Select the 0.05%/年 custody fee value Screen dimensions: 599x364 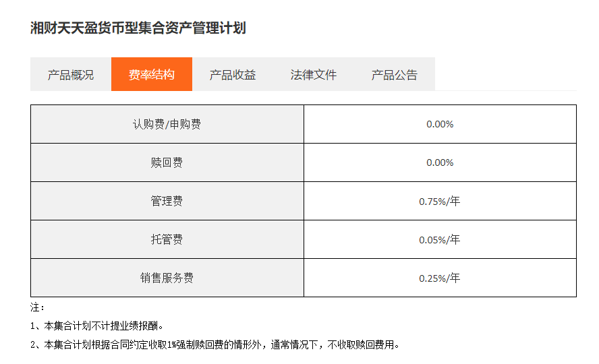[440, 239]
